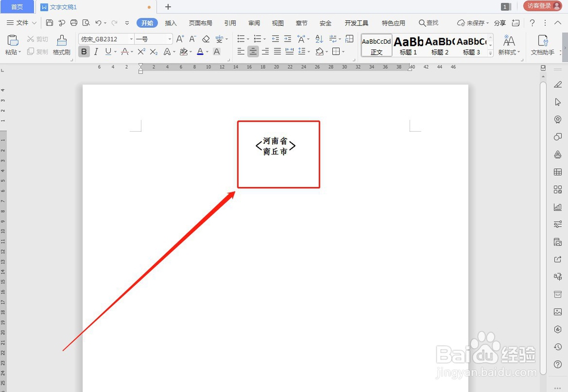Screen dimensions: 568x392
Task: Switch to 插入 tab
Action: tap(170, 23)
